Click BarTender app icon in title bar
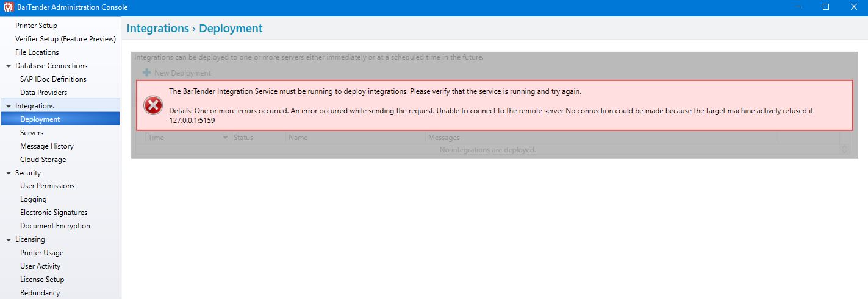Viewport: 868px width, 299px height. (x=8, y=7)
